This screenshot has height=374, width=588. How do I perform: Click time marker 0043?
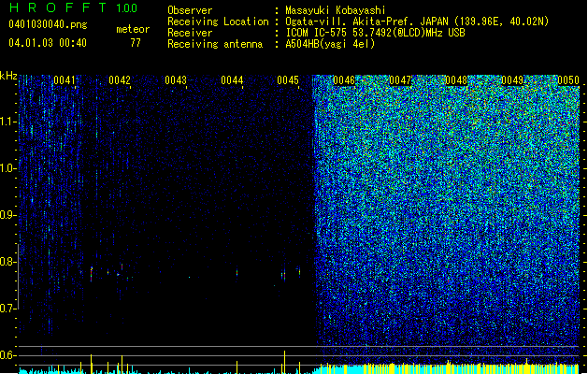(176, 80)
